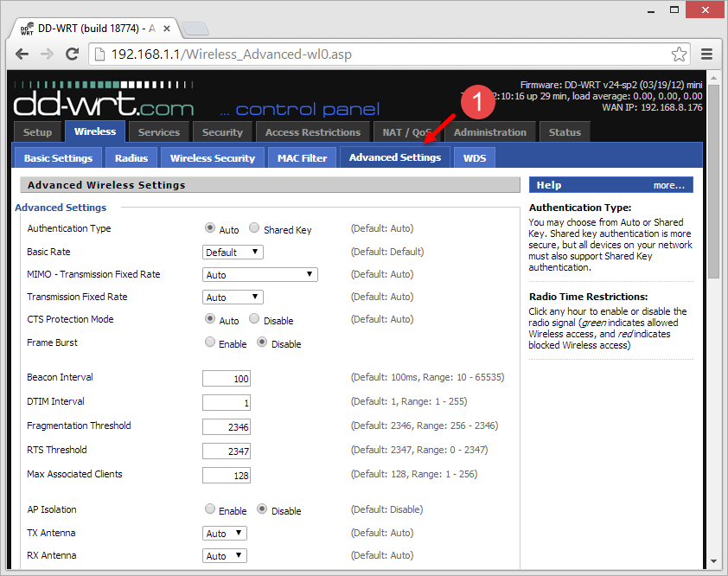Set CTS Protection Mode to Auto

pyautogui.click(x=210, y=318)
